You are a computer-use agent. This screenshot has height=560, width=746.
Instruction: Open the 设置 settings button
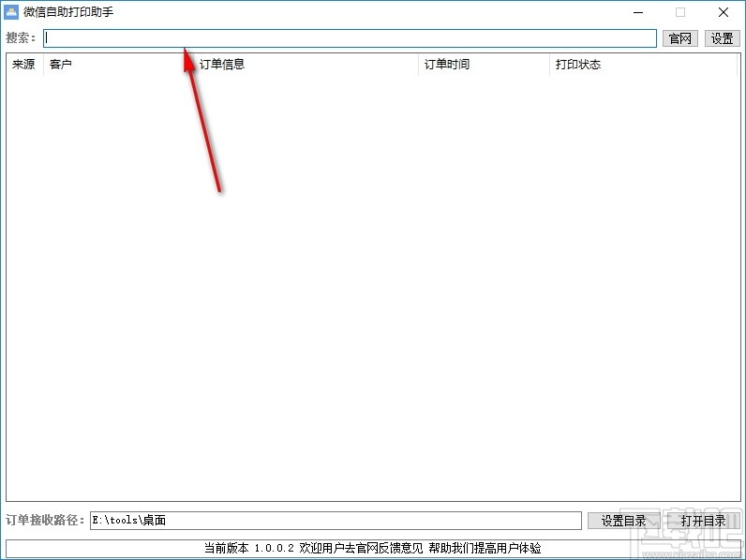pos(722,38)
